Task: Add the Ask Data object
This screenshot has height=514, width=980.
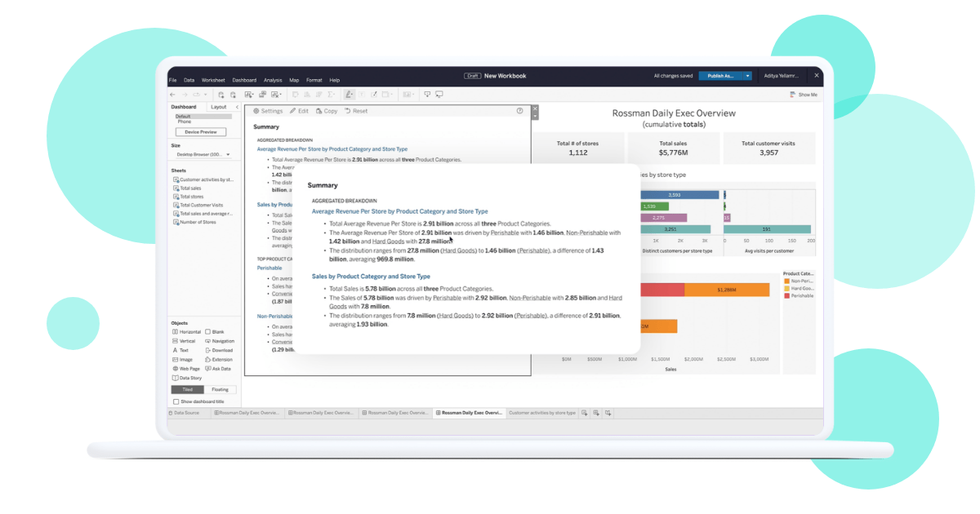Action: tap(218, 369)
